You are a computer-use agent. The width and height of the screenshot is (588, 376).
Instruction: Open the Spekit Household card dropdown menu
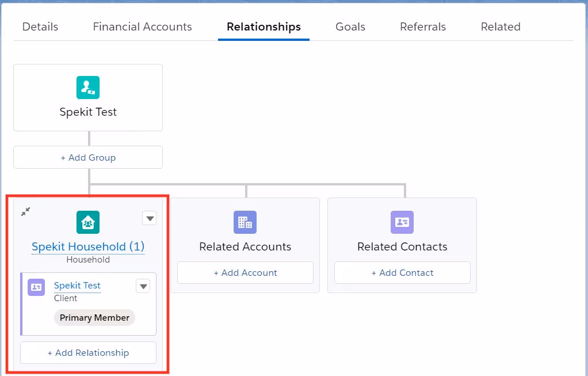pos(149,218)
